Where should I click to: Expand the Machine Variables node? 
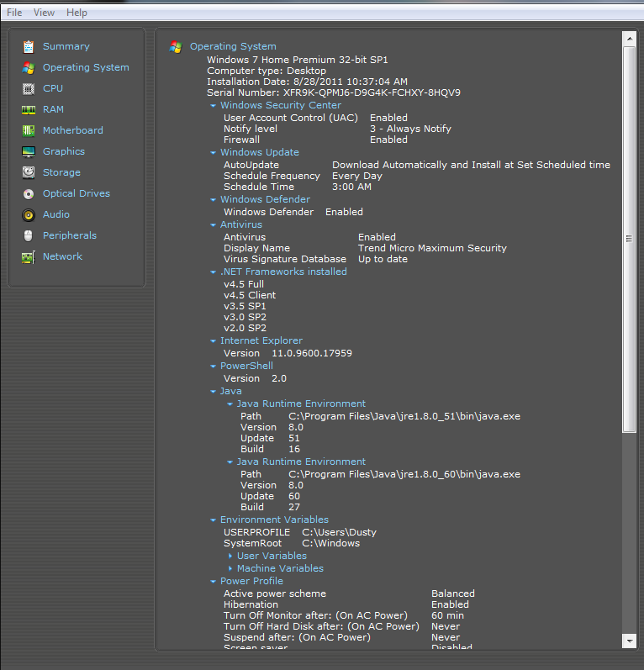tap(230, 569)
